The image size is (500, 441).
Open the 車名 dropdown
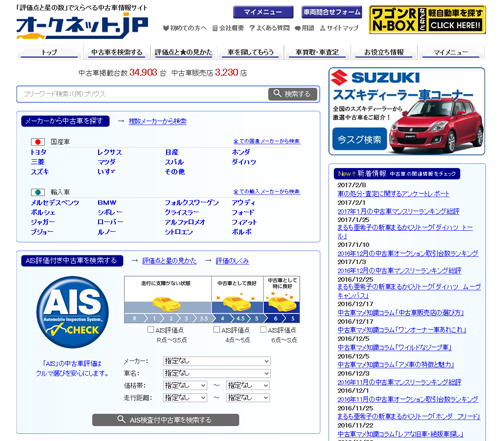[x=217, y=373]
